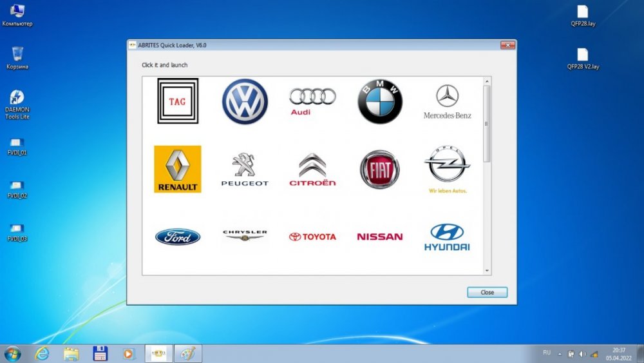
Task: Select the Hyundai logo
Action: click(x=447, y=237)
